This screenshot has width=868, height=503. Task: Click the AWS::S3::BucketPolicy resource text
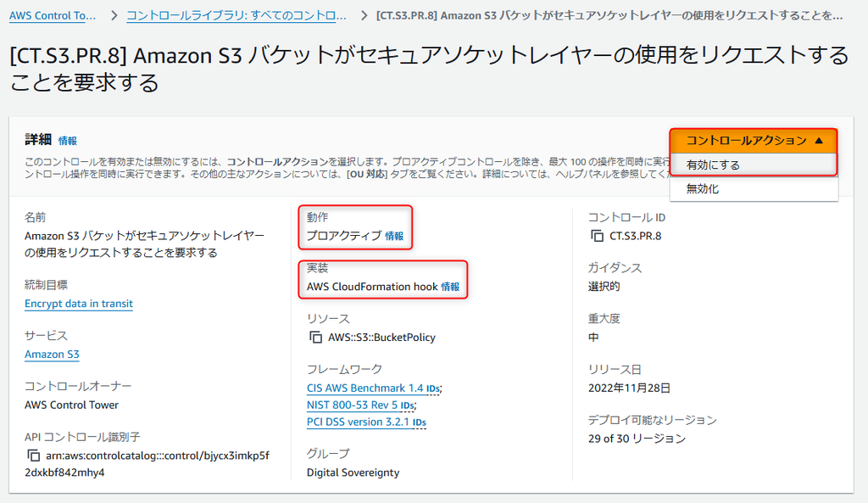point(381,338)
